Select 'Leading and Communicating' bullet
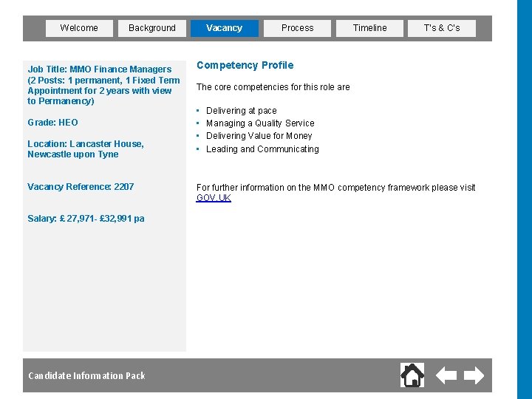 click(262, 149)
